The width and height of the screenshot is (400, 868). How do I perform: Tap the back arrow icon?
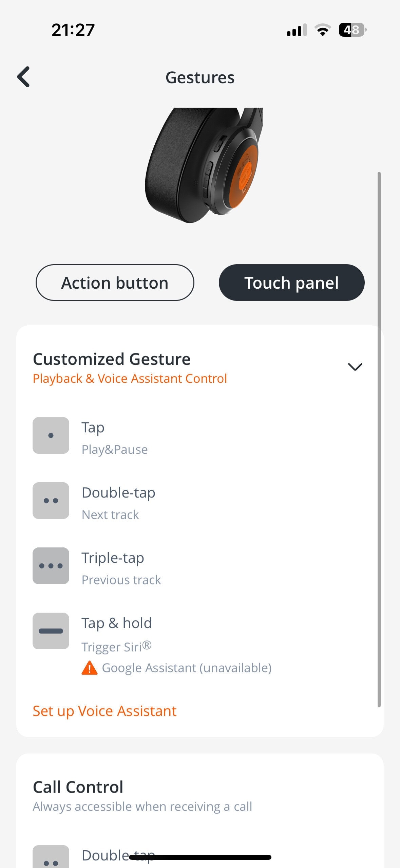pos(24,77)
